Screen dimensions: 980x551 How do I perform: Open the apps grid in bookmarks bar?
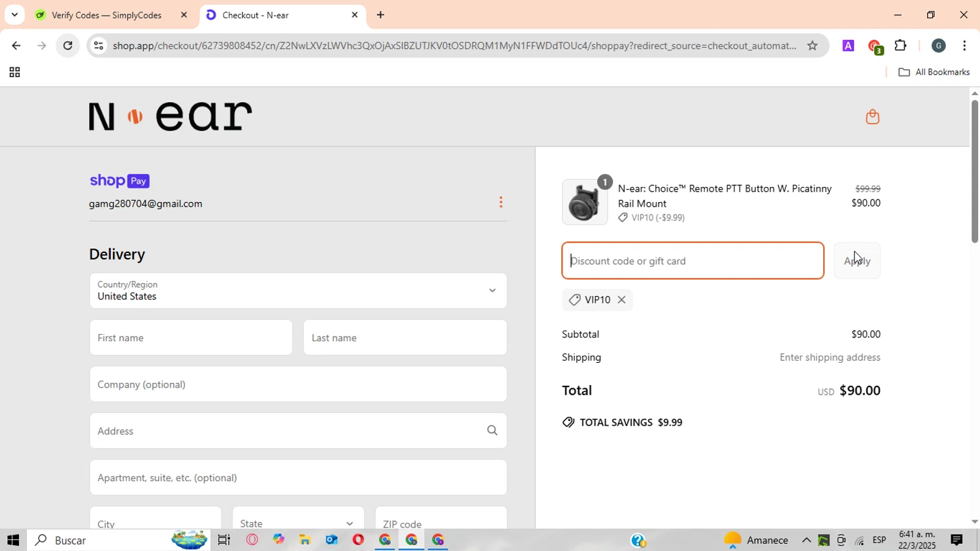coord(14,73)
